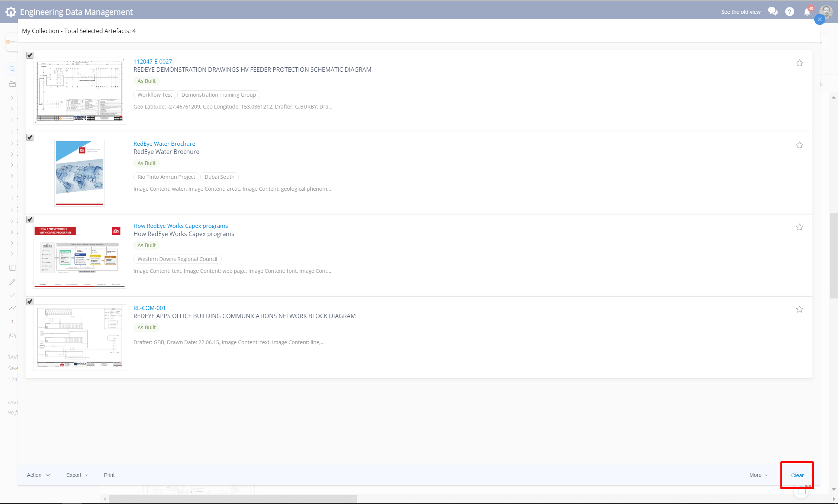
Task: Click the vertical scrollbar thumb on the right edge
Action: 834,255
